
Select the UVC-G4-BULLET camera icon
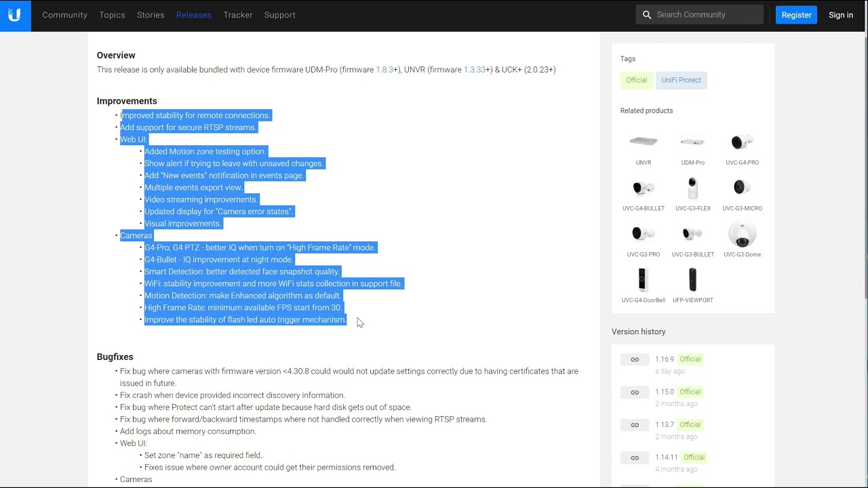[x=644, y=188]
